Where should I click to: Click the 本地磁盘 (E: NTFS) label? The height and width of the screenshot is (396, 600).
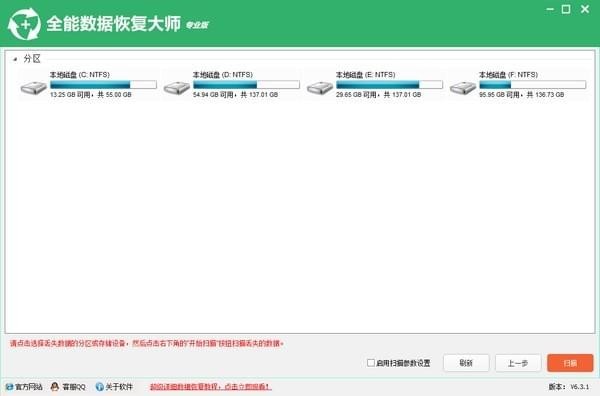tap(366, 75)
